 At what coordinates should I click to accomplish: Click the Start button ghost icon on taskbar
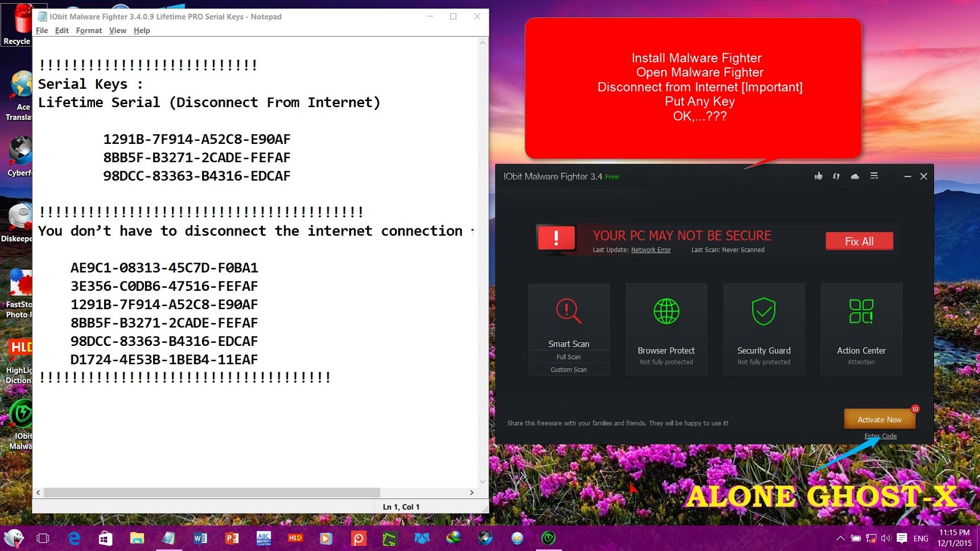[13, 538]
